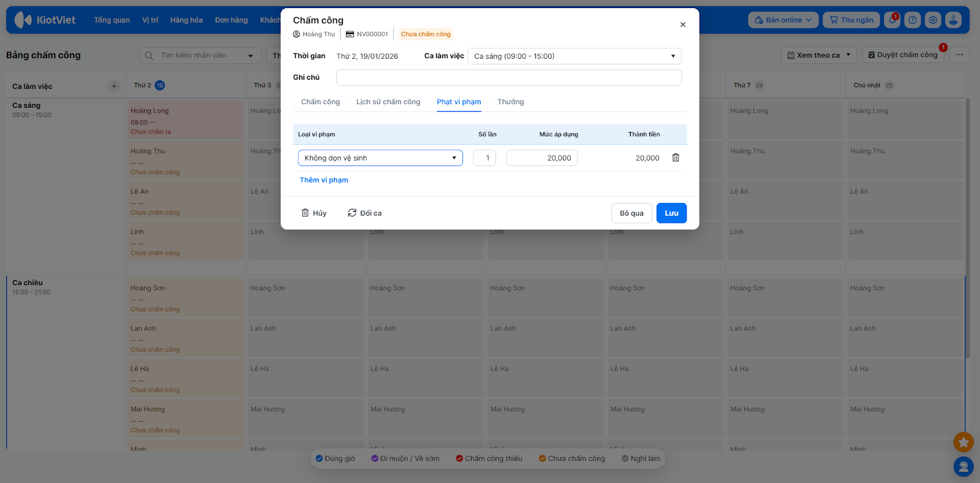Switch to the Thưởng tab

[511, 102]
